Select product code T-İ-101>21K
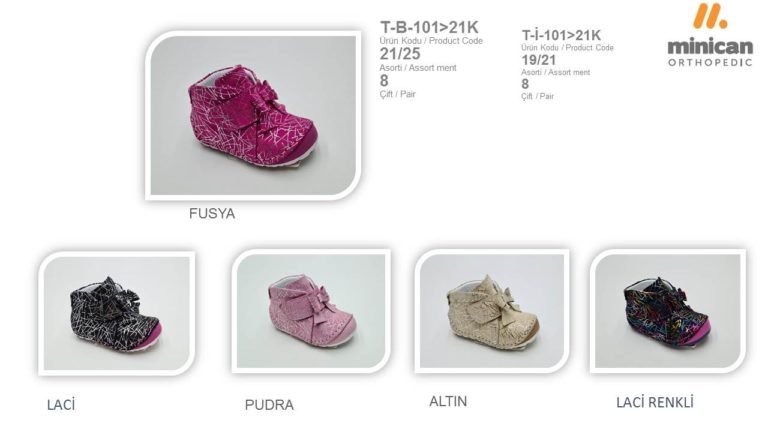The height and width of the screenshot is (432, 768). 561,35
